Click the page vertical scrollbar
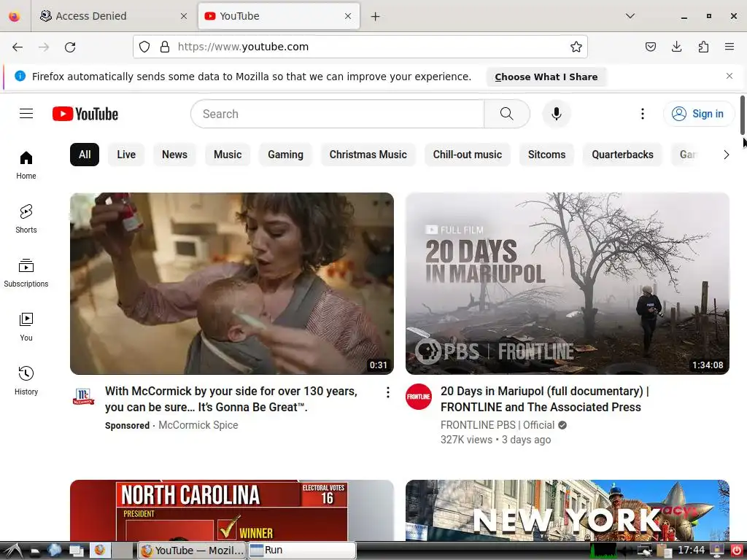 tap(742, 115)
